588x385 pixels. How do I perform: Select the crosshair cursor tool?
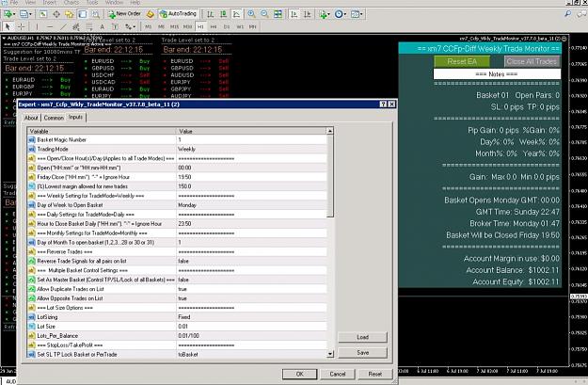[x=21, y=26]
